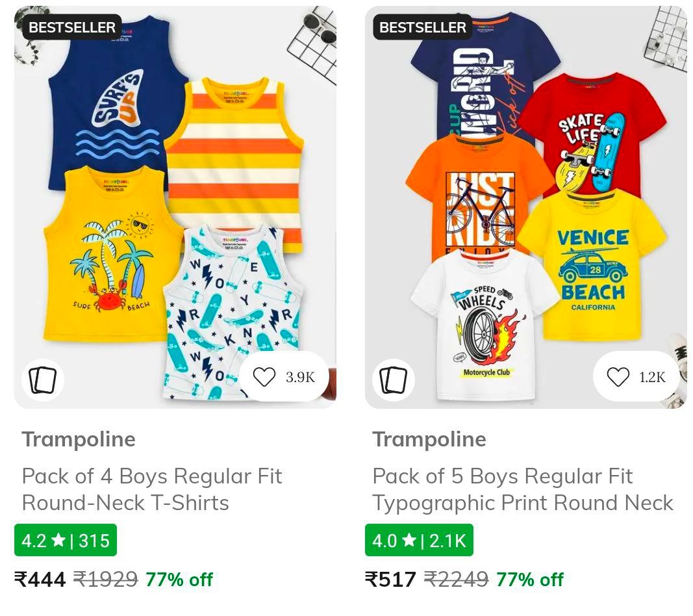Click the BESTSELLER badge on the left product
The height and width of the screenshot is (616, 693).
coord(72,27)
